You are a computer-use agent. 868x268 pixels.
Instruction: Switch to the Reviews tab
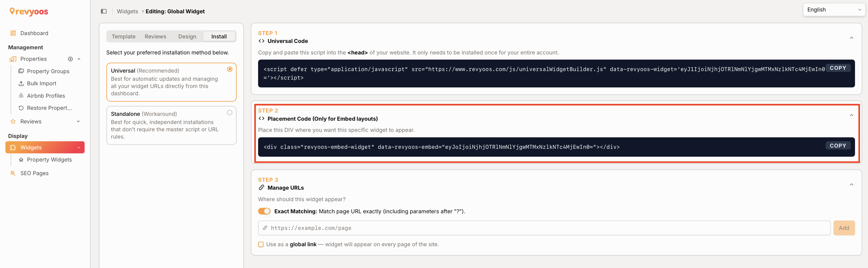155,36
